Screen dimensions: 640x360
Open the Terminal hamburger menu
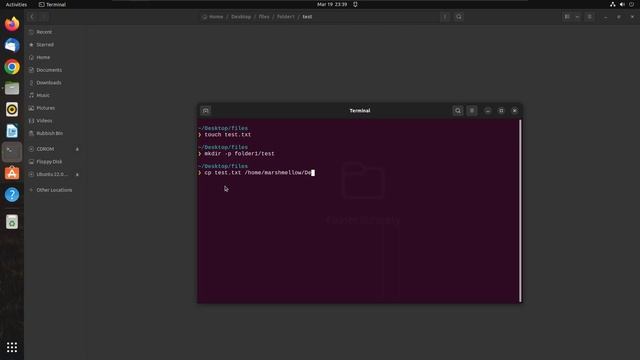[472, 111]
